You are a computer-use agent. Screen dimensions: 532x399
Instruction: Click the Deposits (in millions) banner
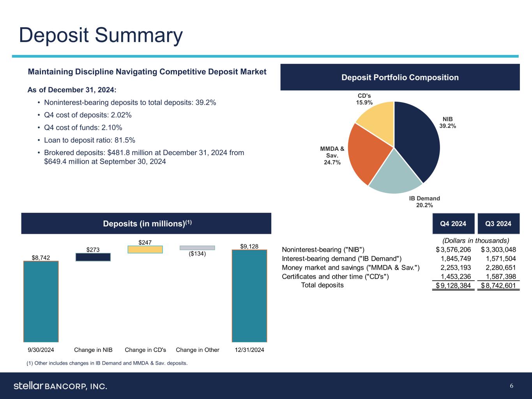pos(146,224)
